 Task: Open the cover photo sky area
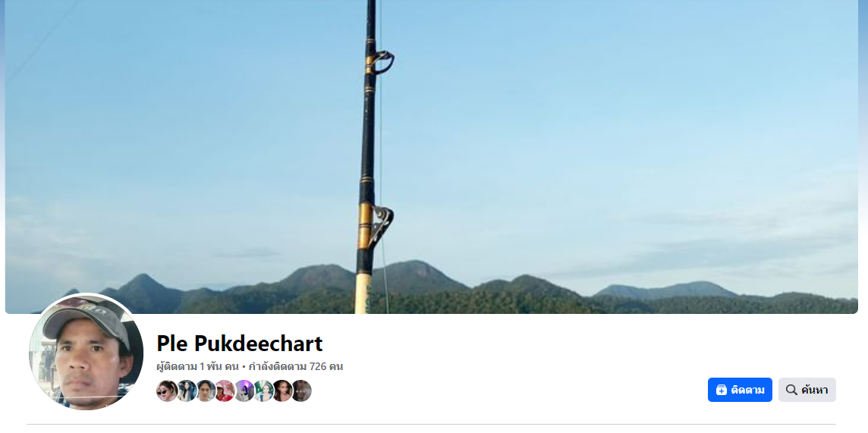(609, 111)
